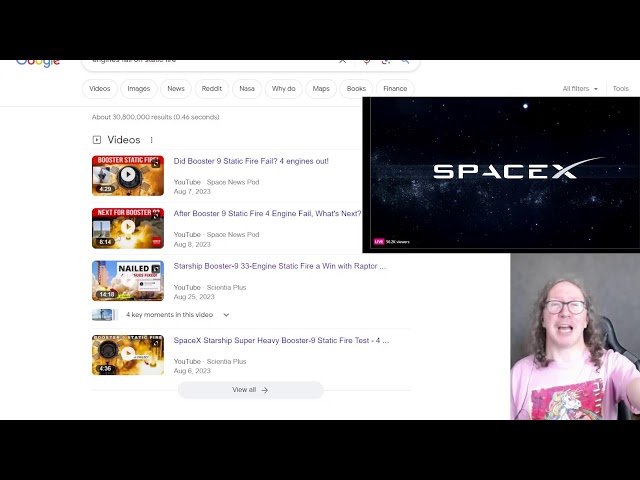
Task: Open 'After Booster 9 Static Fire 4 Engine Fail' link
Action: 267,213
